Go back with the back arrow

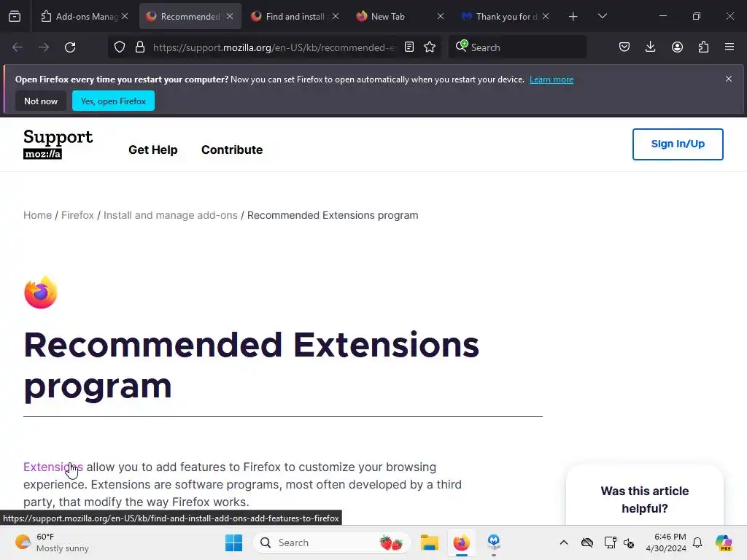coord(18,47)
